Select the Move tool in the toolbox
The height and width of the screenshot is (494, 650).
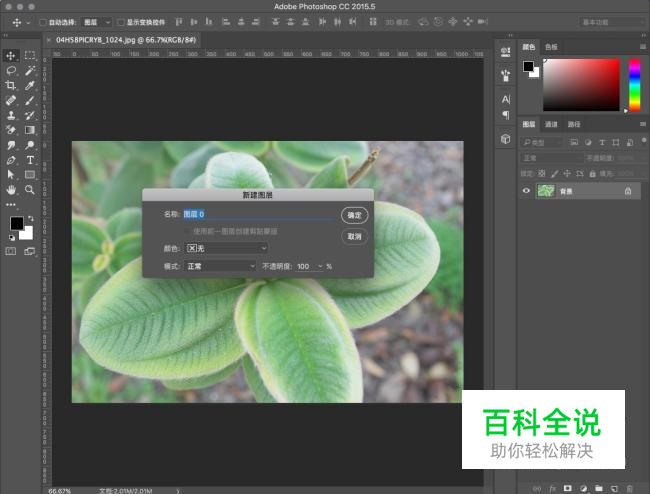pos(11,56)
